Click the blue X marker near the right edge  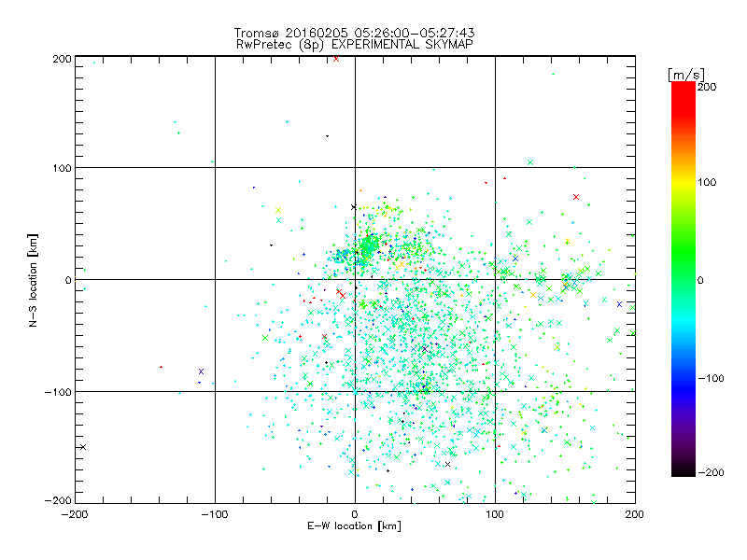tap(619, 304)
